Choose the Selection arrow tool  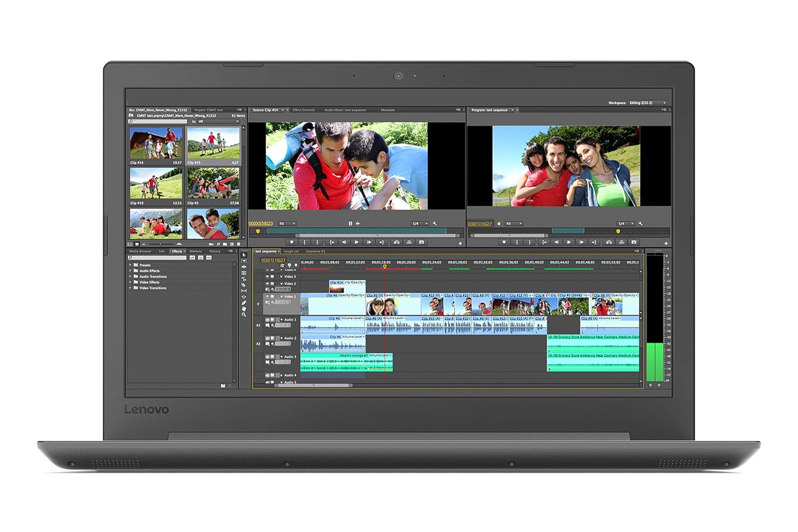tap(244, 255)
